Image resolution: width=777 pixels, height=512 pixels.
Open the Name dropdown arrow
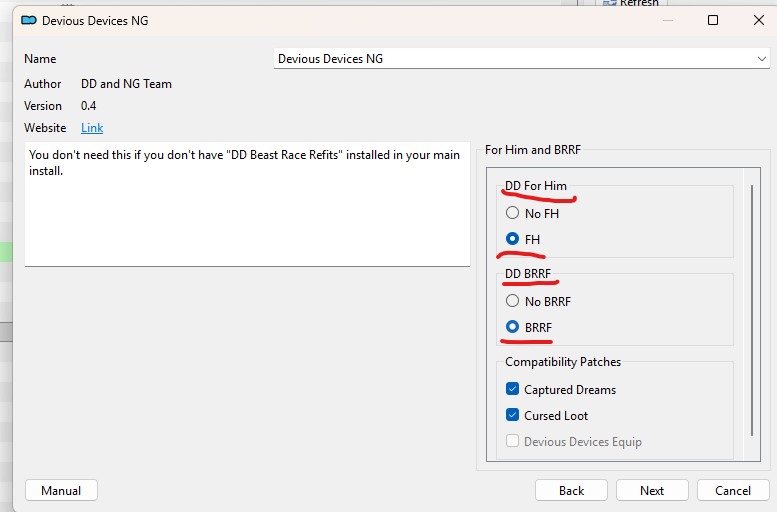[761, 59]
